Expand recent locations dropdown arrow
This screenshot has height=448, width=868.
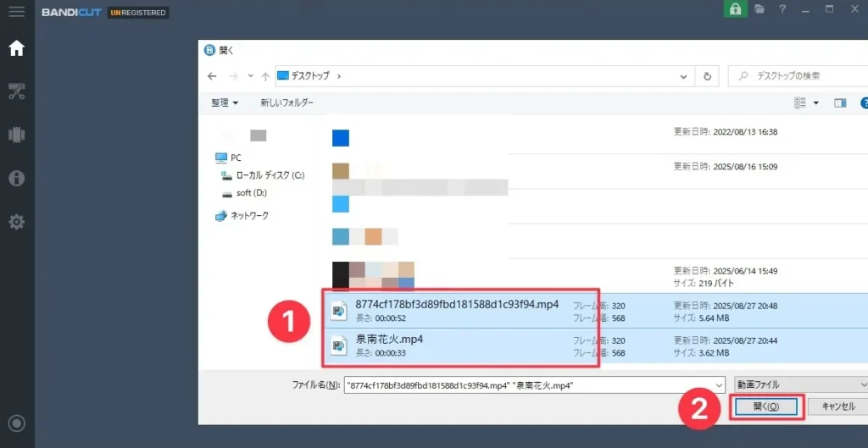250,76
